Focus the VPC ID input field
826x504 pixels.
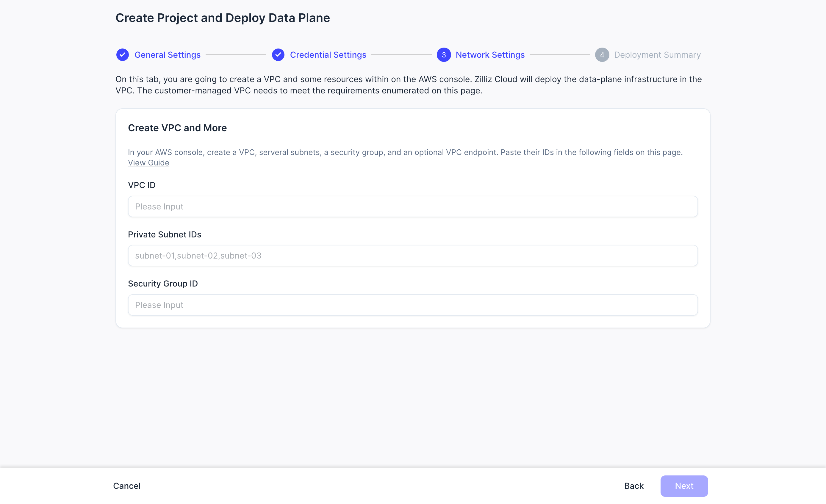point(413,206)
